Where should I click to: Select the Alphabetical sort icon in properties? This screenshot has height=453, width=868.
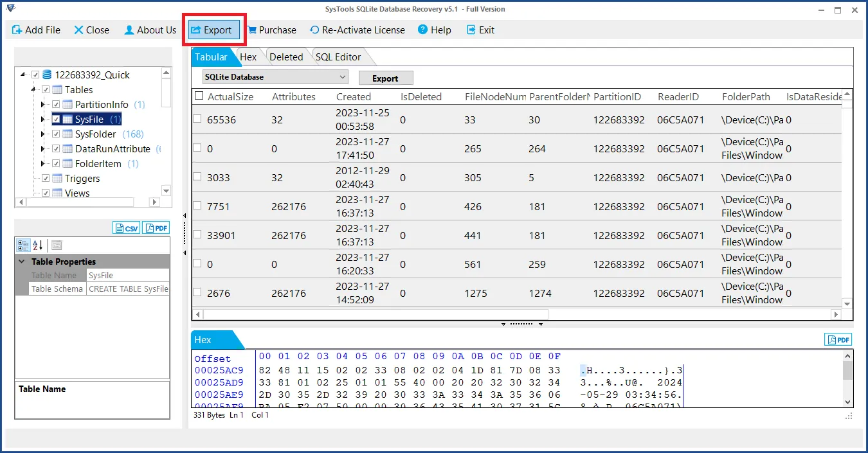[37, 245]
